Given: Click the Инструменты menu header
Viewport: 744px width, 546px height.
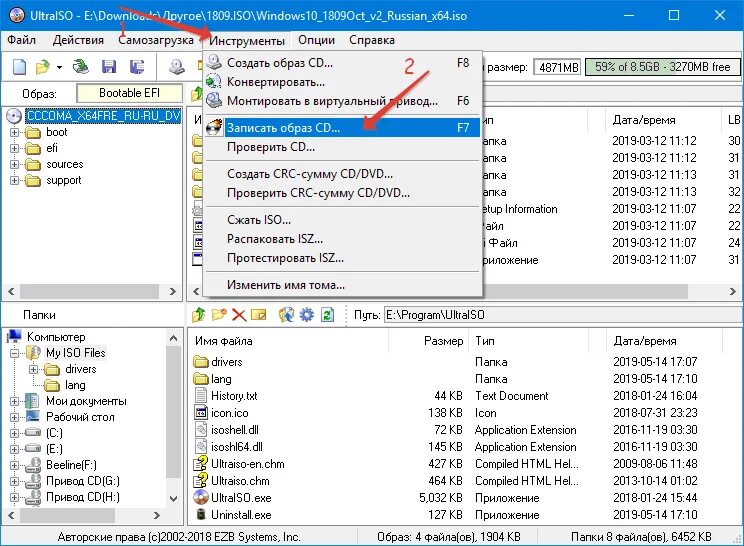Looking at the screenshot, I should tap(247, 40).
